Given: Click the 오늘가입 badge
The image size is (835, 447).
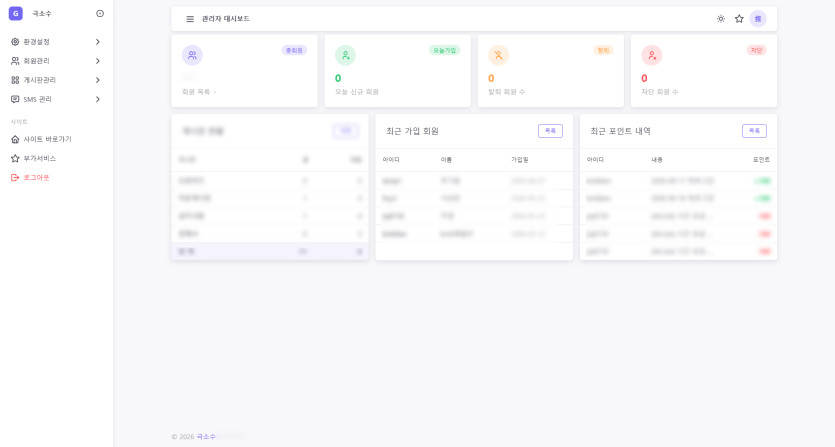Looking at the screenshot, I should pos(445,50).
